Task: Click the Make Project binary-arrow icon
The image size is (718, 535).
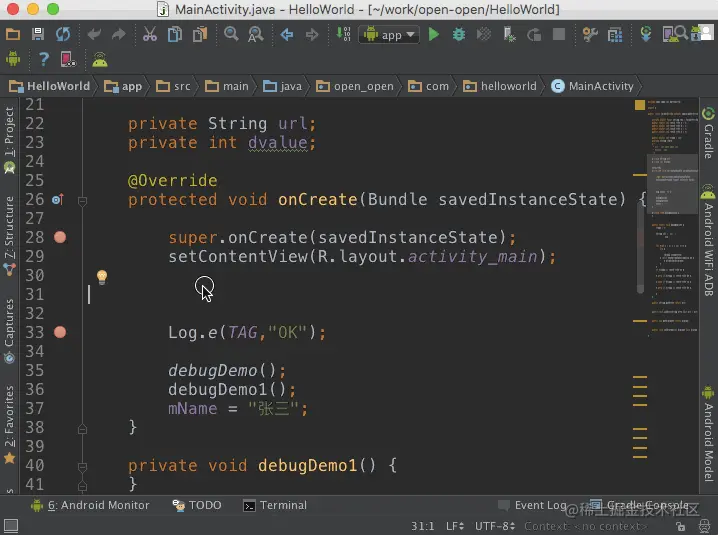Action: point(343,34)
